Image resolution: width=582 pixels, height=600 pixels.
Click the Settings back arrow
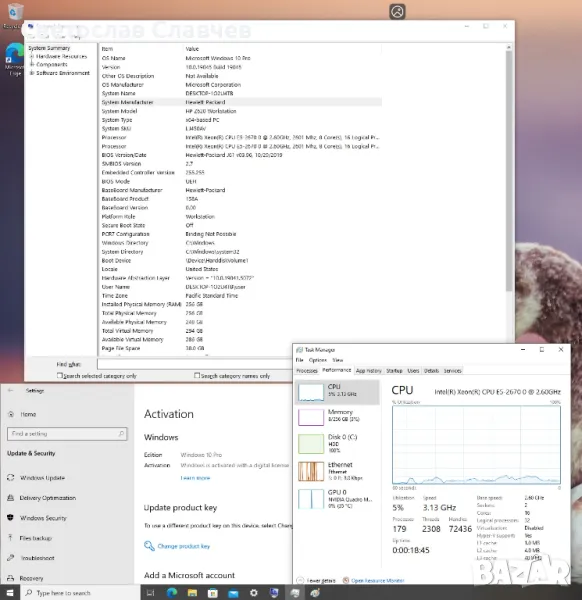10,390
